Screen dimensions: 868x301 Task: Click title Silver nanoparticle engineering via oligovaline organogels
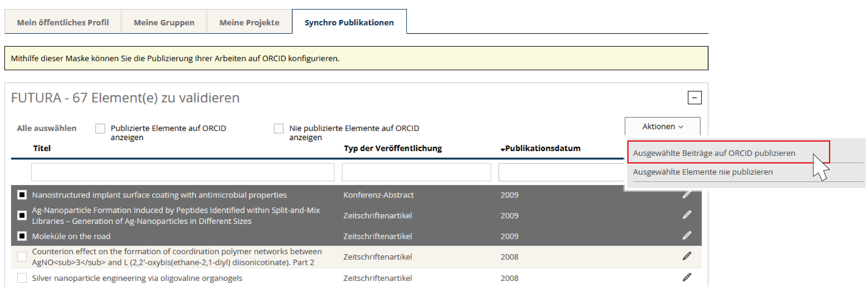point(137,278)
